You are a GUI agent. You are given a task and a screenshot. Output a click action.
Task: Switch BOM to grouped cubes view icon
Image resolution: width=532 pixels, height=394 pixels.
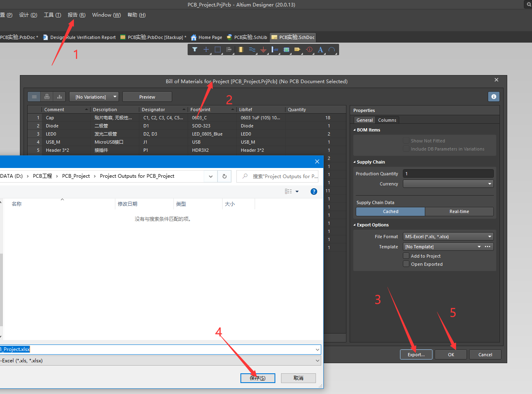pos(47,97)
